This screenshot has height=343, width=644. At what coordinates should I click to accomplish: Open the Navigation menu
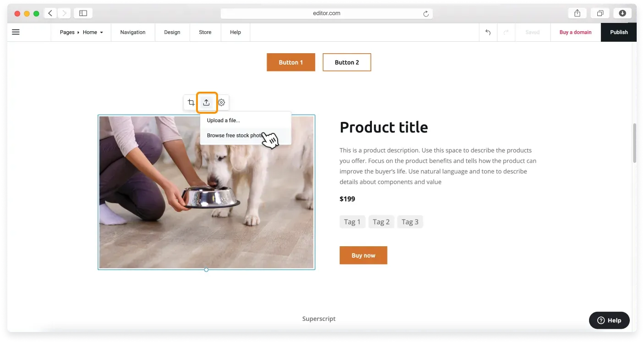tap(133, 32)
